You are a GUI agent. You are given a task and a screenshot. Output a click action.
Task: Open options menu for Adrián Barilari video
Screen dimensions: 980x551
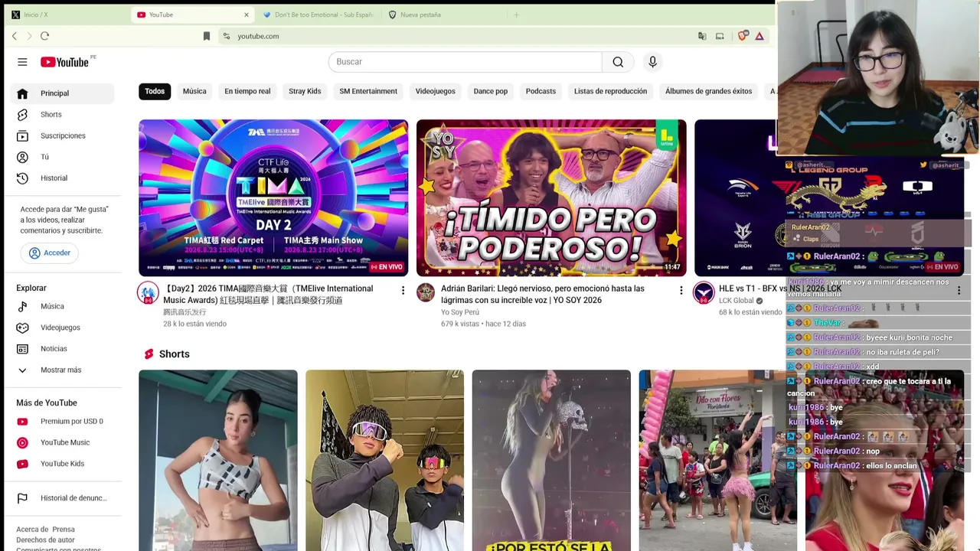681,290
